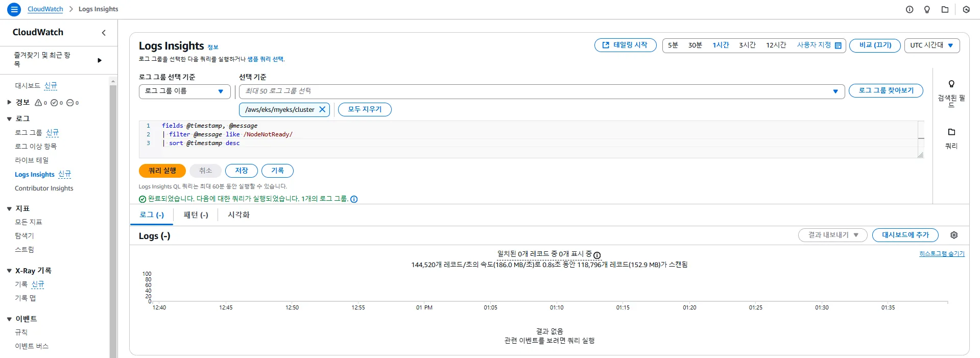Open 모든 지표
980x358 pixels.
click(x=29, y=222)
